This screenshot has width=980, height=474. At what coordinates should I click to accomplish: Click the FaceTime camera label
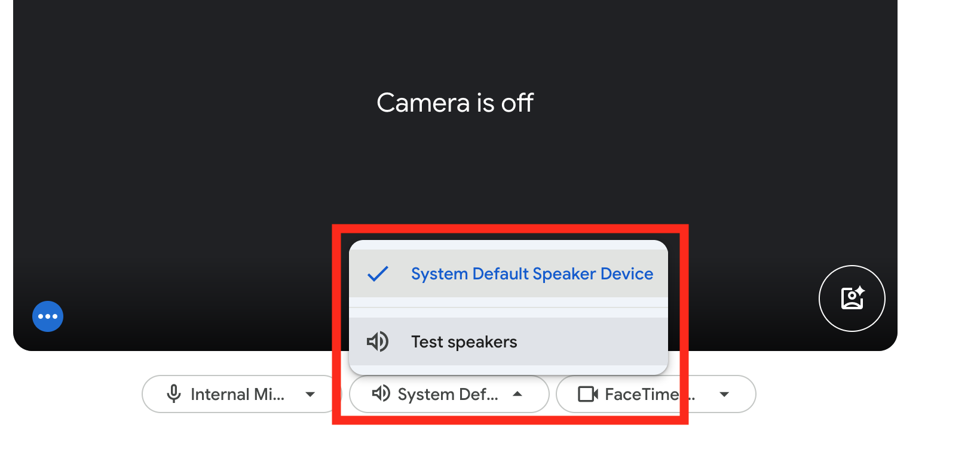pyautogui.click(x=641, y=394)
